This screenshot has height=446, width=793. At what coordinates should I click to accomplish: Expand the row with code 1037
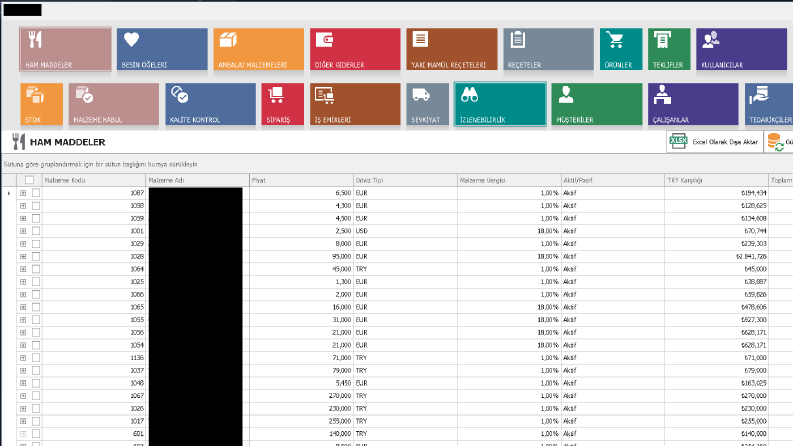pos(23,371)
